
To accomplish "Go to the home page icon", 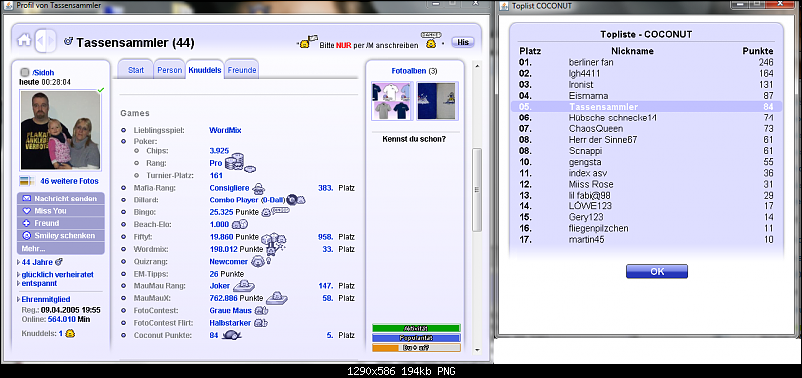I will click(x=24, y=40).
